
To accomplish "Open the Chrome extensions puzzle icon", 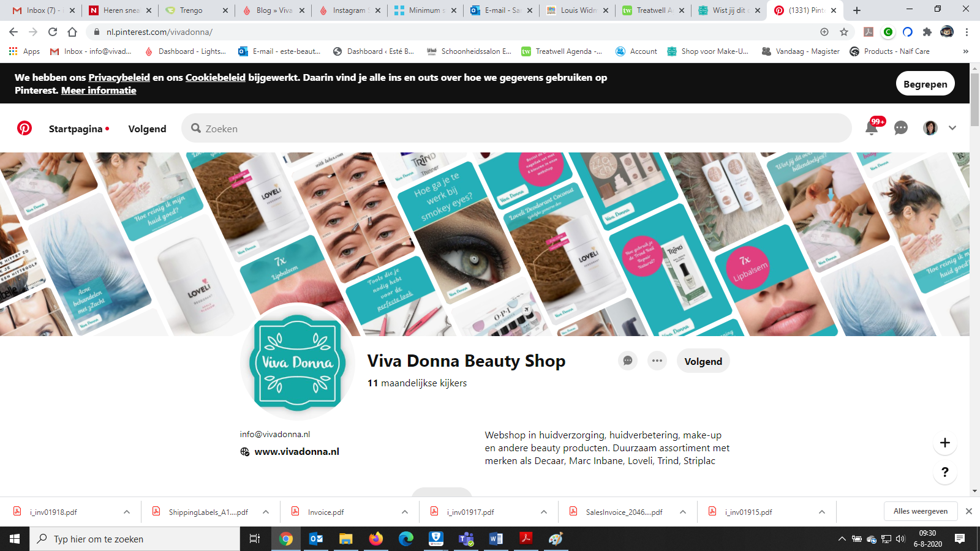I will [x=927, y=32].
